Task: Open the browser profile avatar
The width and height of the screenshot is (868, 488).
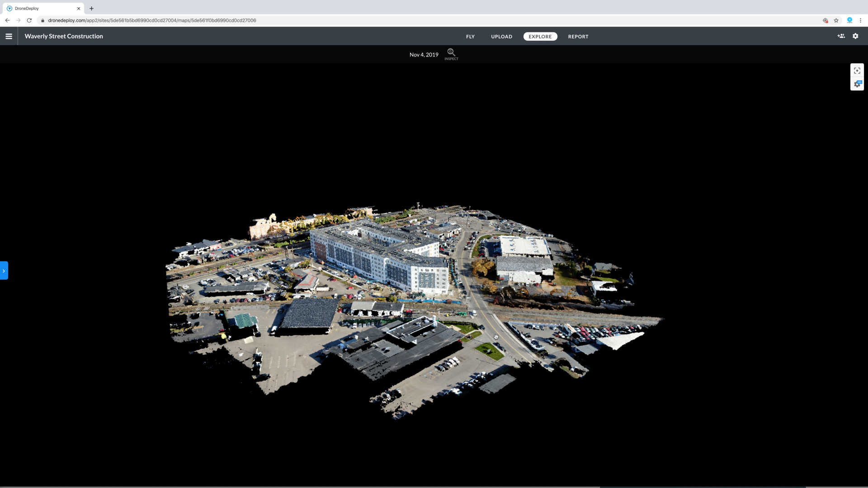Action: 849,20
